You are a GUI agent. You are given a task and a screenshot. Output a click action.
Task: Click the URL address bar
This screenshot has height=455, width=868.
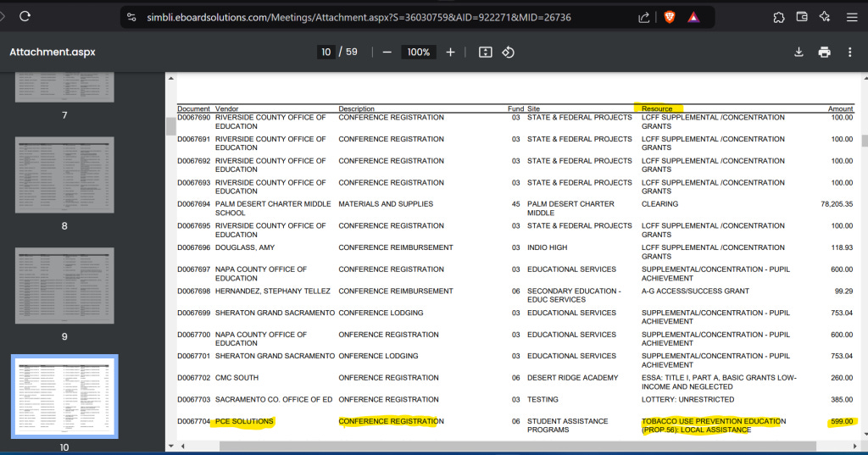[x=359, y=17]
